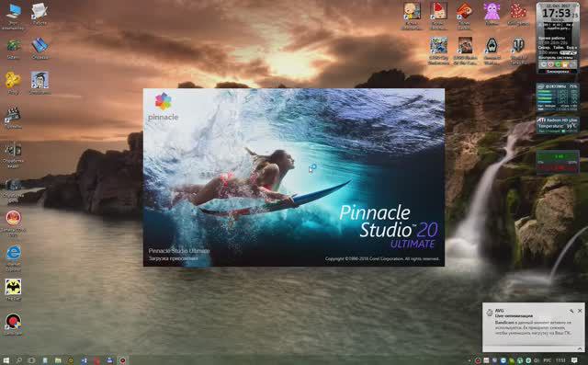Show hidden system tray icons

click(x=469, y=360)
